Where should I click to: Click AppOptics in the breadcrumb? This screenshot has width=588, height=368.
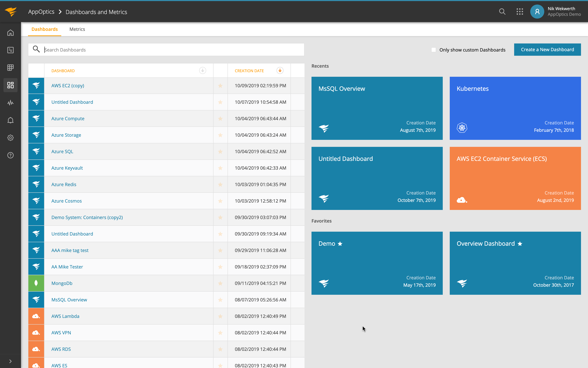point(41,12)
